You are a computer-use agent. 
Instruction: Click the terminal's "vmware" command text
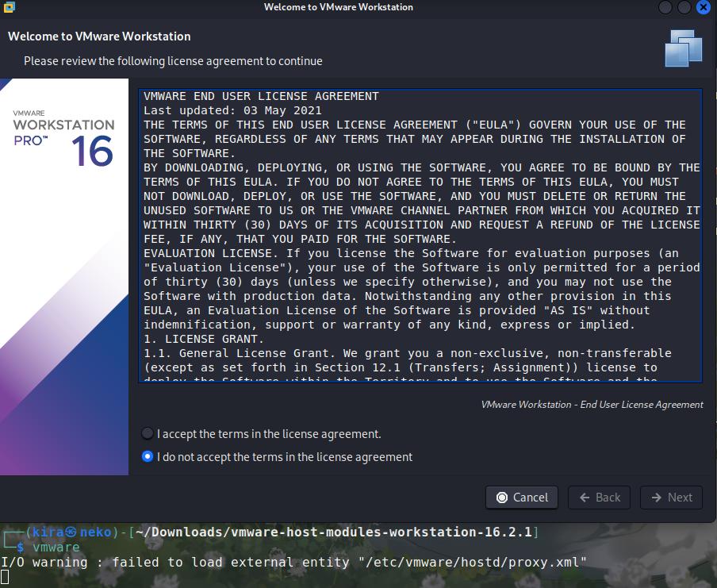click(56, 547)
